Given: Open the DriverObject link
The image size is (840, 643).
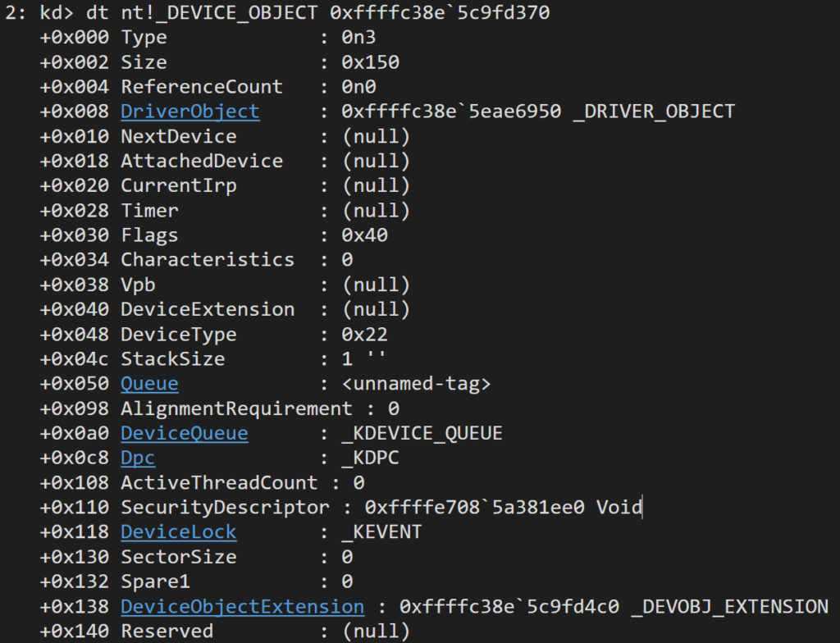Looking at the screenshot, I should 190,112.
